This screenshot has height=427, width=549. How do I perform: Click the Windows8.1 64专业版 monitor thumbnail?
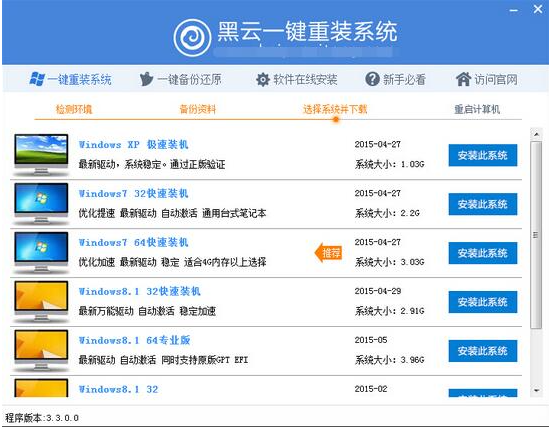(41, 351)
